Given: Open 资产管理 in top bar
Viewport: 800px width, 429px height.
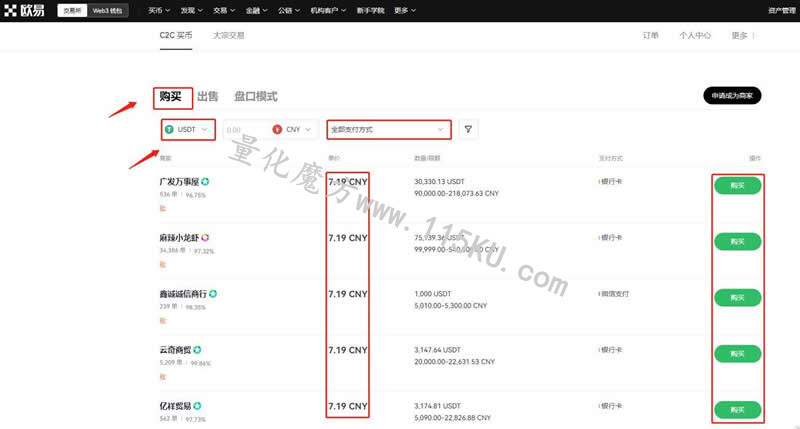Looking at the screenshot, I should click(x=782, y=10).
